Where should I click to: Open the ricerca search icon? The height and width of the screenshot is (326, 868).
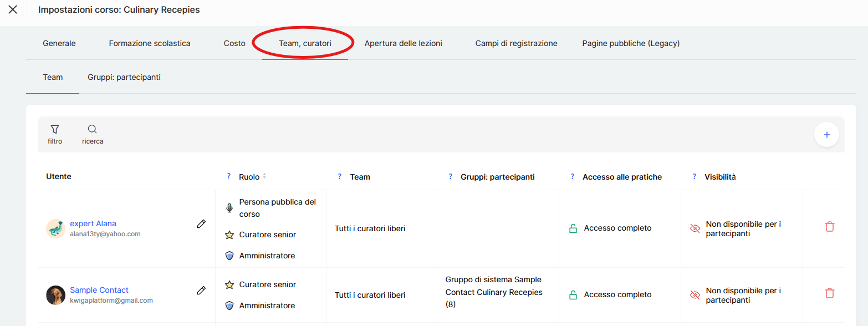pyautogui.click(x=93, y=130)
